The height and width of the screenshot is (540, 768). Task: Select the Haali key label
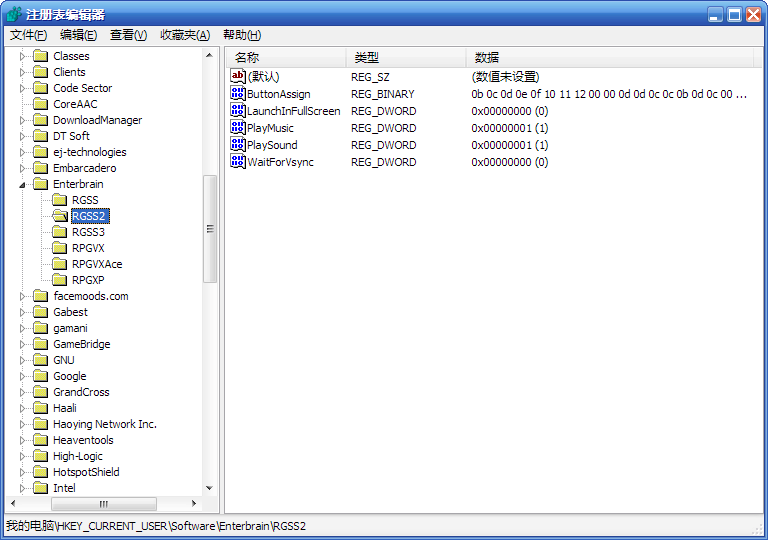click(65, 408)
